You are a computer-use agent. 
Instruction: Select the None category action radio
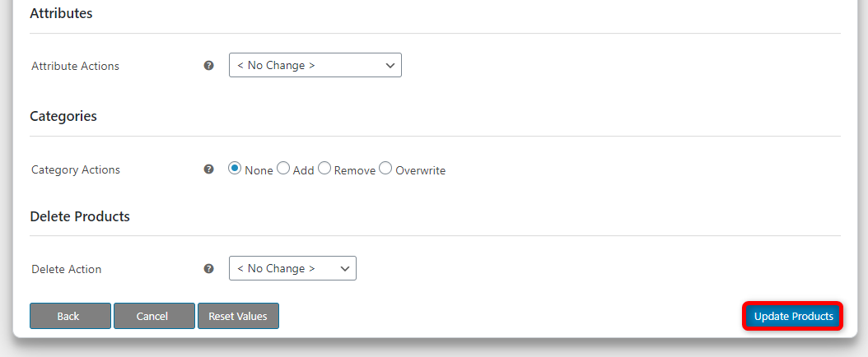pyautogui.click(x=235, y=168)
